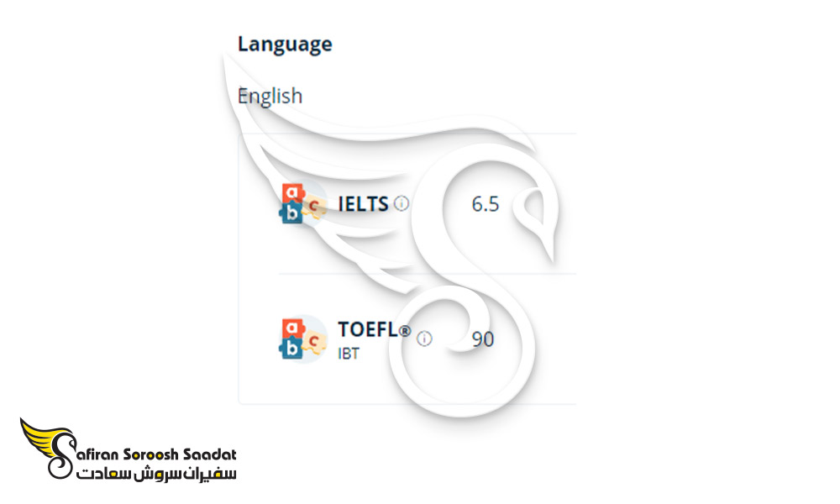Click the IELTS score 6.5
Viewport: 840px width, 504px height.
tap(486, 204)
